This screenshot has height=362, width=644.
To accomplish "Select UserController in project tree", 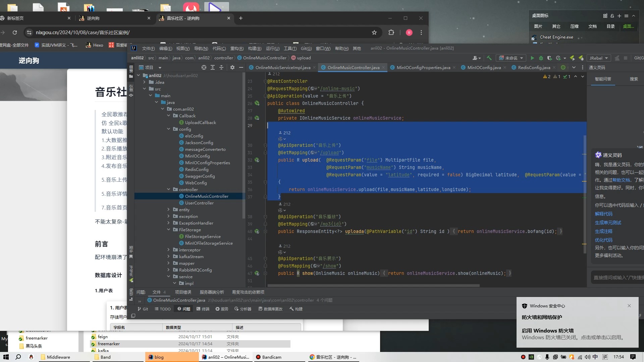I will [199, 203].
